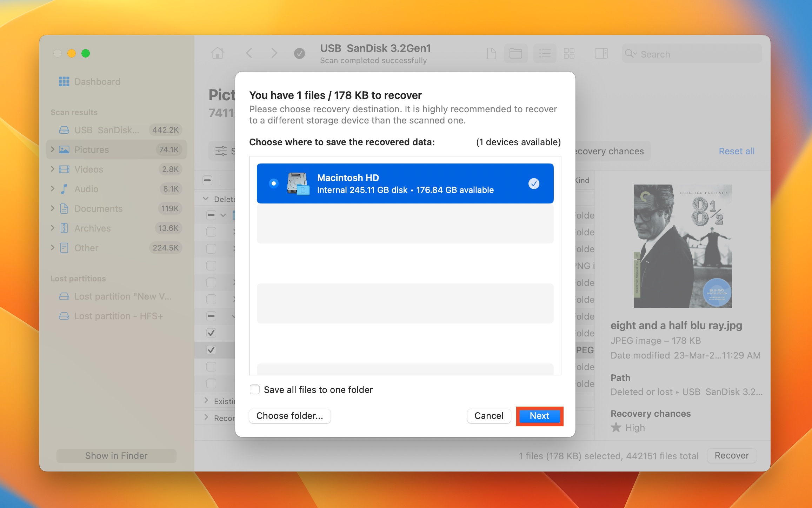Expand the Audio sidebar tree item
812x508 pixels.
[x=52, y=188]
